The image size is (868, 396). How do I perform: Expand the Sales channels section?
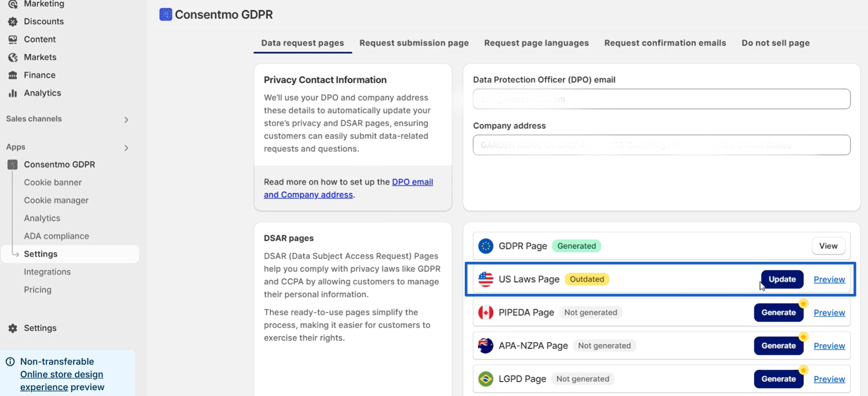[x=126, y=120]
